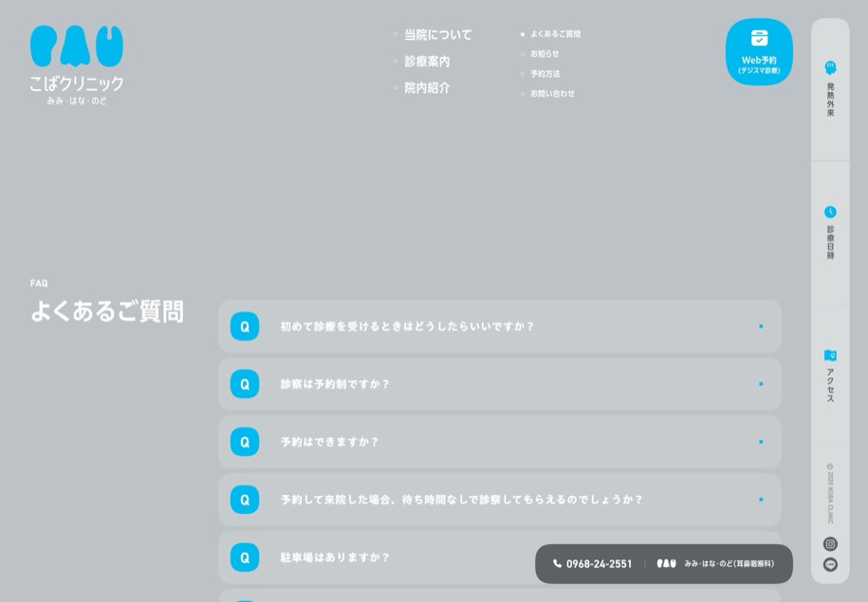Open 診療日時 sidebar label
The height and width of the screenshot is (602, 868).
(x=830, y=243)
